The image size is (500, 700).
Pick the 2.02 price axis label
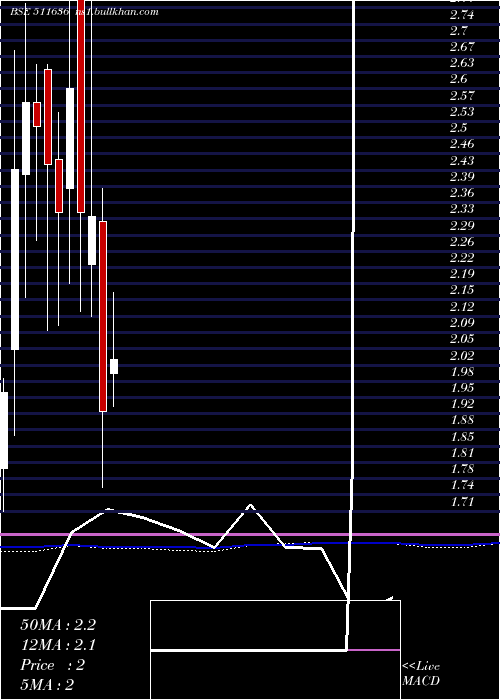coord(462,355)
